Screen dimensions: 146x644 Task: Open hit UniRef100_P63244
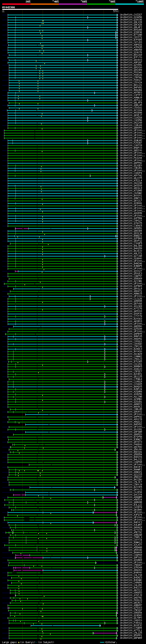(x=131, y=158)
